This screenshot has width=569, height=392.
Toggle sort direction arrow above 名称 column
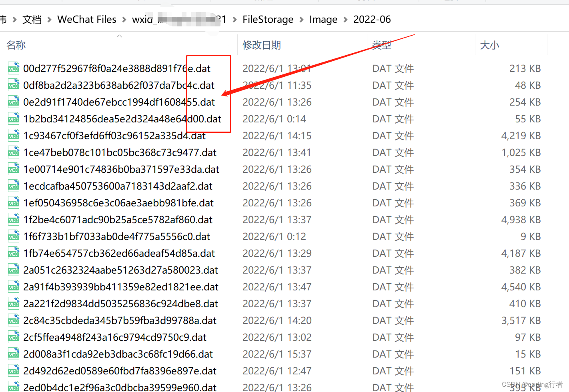coord(119,36)
